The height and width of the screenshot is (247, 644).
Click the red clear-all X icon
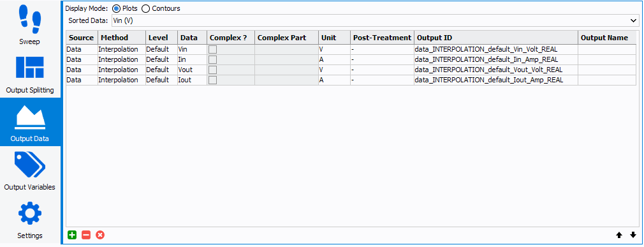pos(100,235)
